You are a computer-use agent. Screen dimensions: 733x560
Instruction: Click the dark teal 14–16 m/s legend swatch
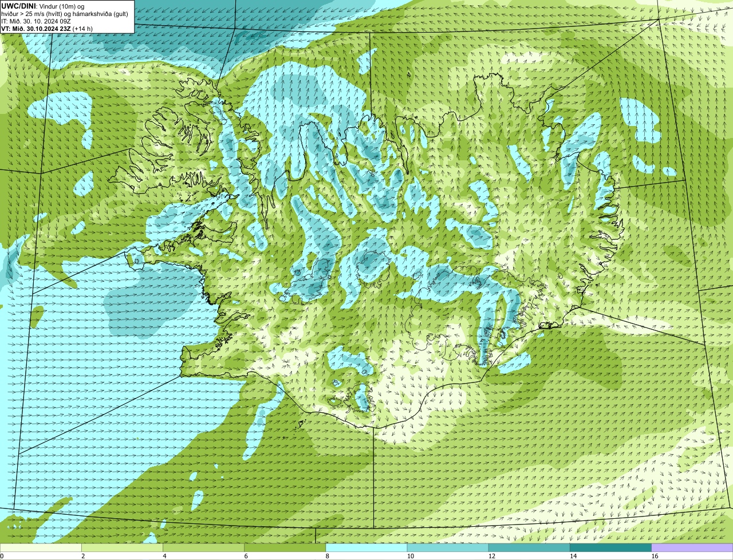click(610, 547)
